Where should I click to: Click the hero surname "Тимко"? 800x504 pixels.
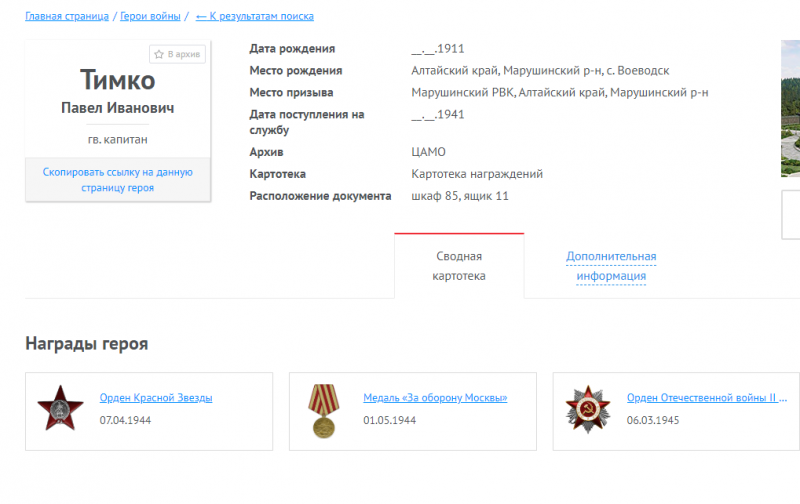point(118,80)
